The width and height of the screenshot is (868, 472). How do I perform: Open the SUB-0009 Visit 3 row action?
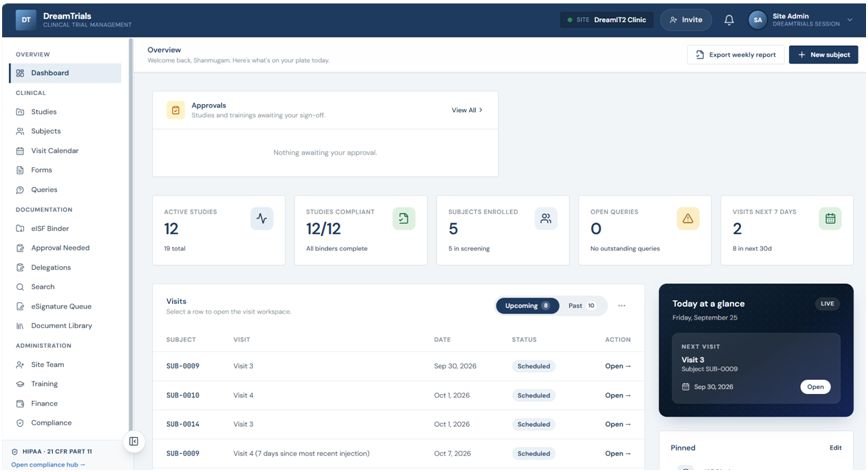(x=617, y=366)
